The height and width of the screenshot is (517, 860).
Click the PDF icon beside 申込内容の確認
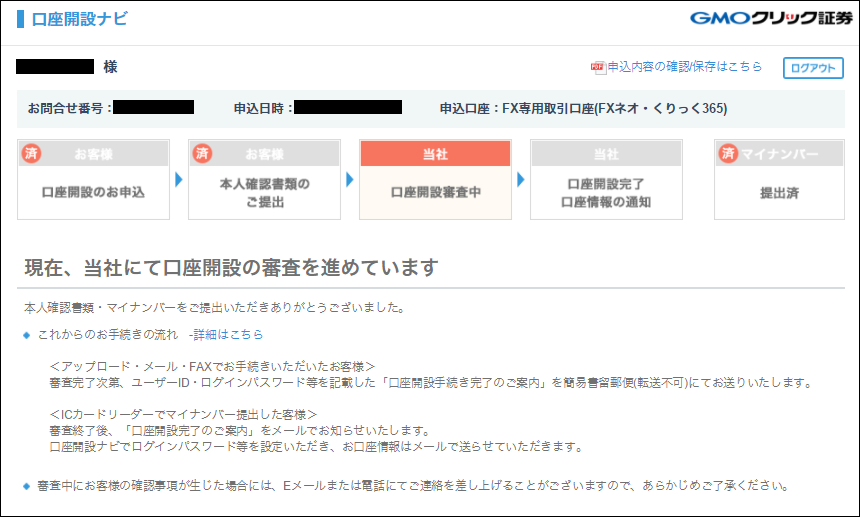click(x=598, y=67)
